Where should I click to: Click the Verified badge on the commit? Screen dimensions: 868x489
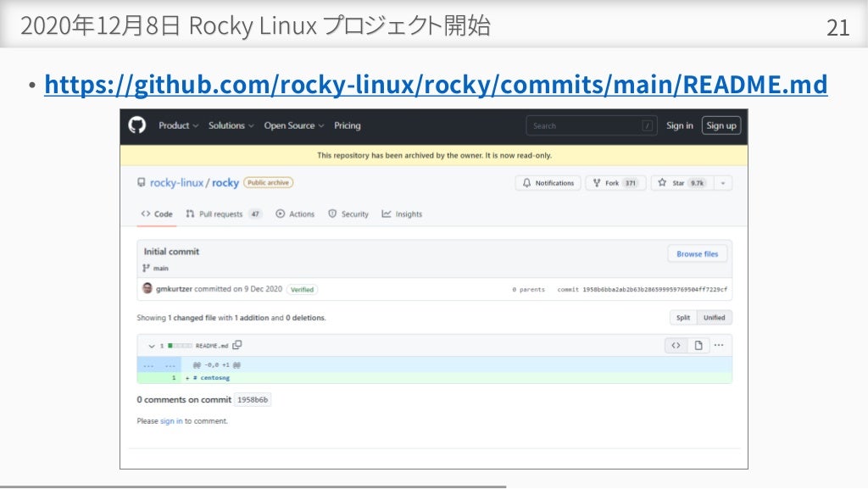pos(302,289)
